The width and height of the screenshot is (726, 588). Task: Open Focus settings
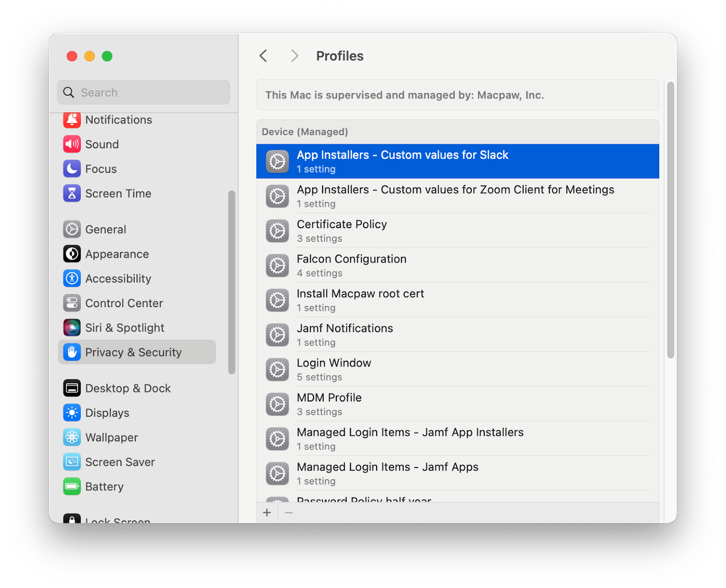pyautogui.click(x=101, y=169)
